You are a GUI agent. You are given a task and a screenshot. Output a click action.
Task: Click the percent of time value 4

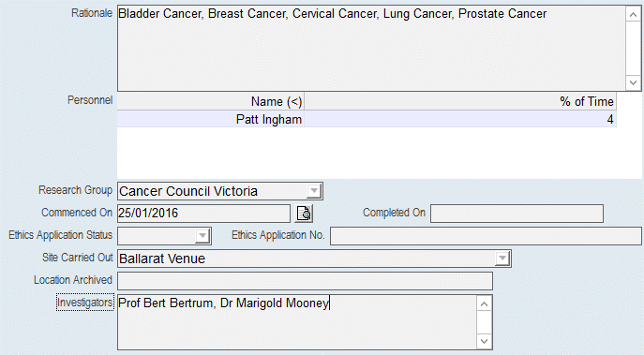click(610, 120)
